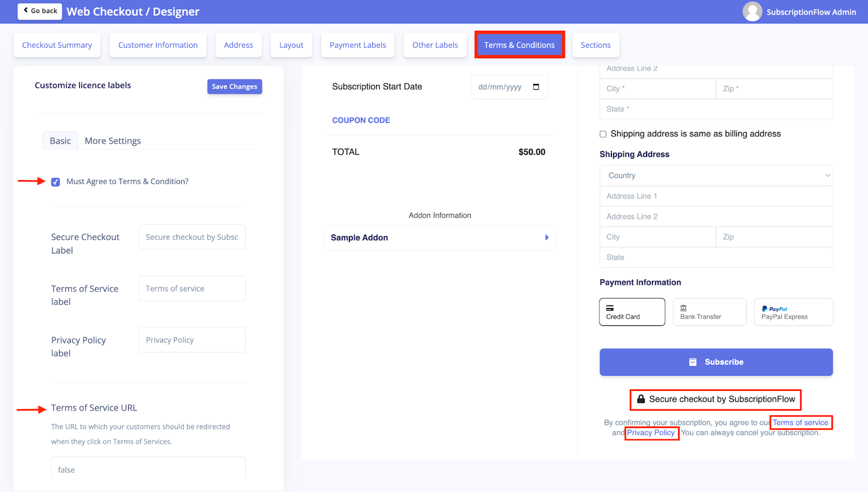This screenshot has width=868, height=492.
Task: Click the Customize licence labels heading
Action: (83, 85)
